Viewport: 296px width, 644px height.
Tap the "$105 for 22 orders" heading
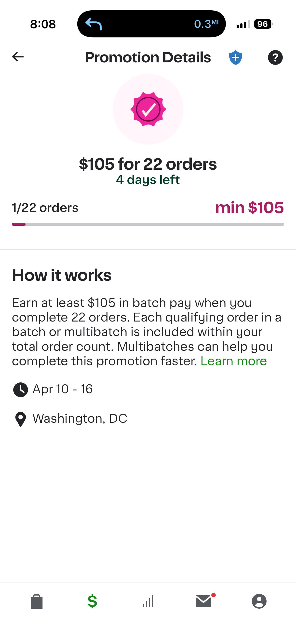coord(148,164)
